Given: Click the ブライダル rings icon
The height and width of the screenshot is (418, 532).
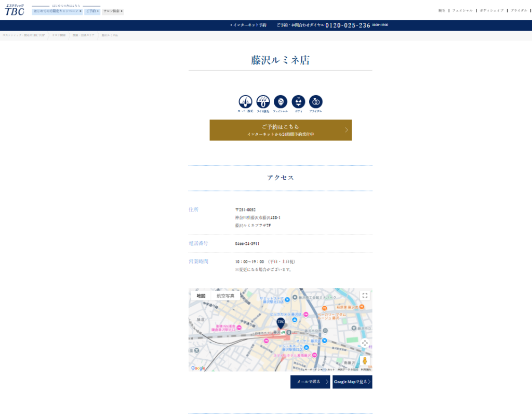Looking at the screenshot, I should tap(316, 102).
